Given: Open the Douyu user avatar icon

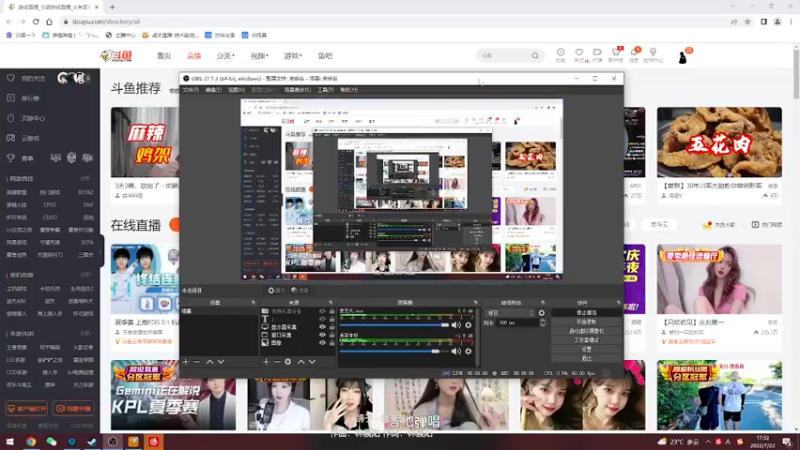Looking at the screenshot, I should 683,56.
